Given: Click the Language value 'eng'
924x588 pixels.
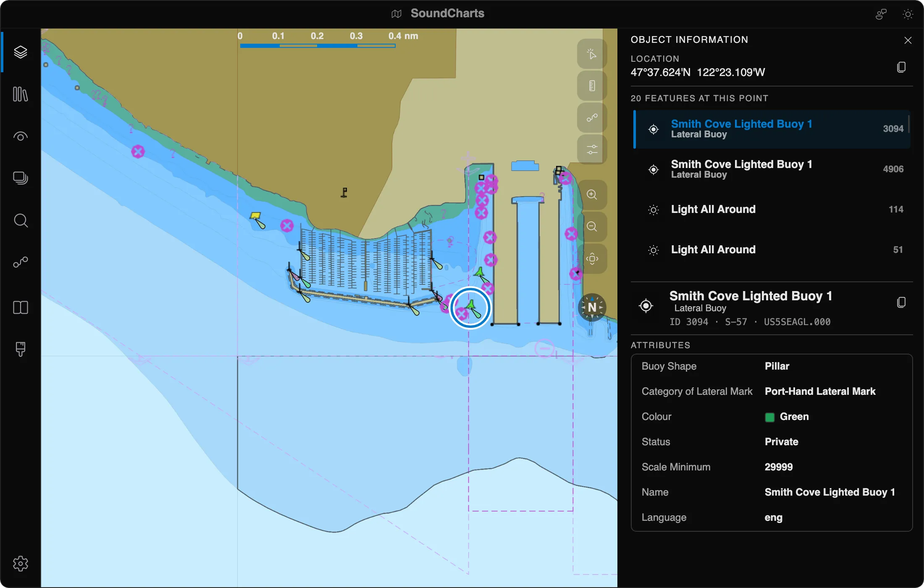Looking at the screenshot, I should tap(773, 517).
